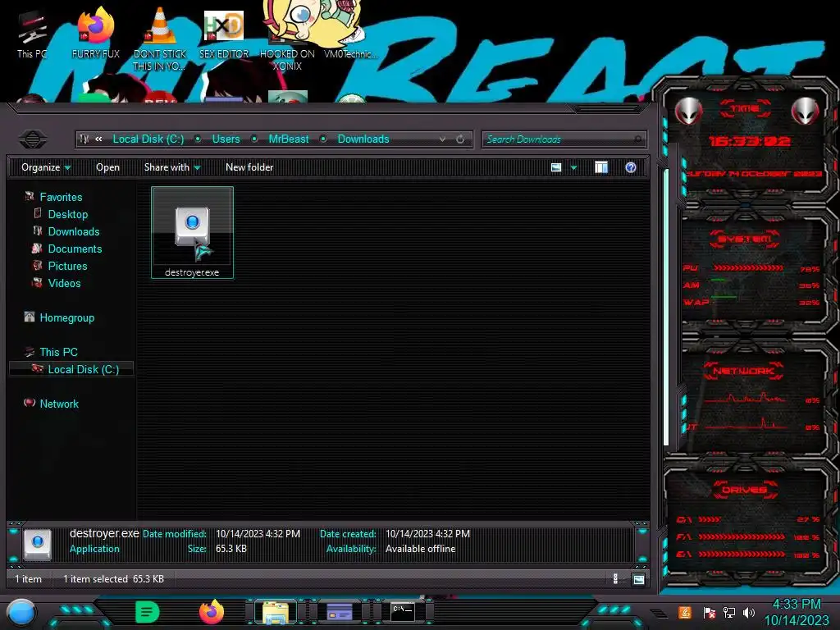840x630 pixels.
Task: Go to Users in the address path
Action: pos(226,139)
